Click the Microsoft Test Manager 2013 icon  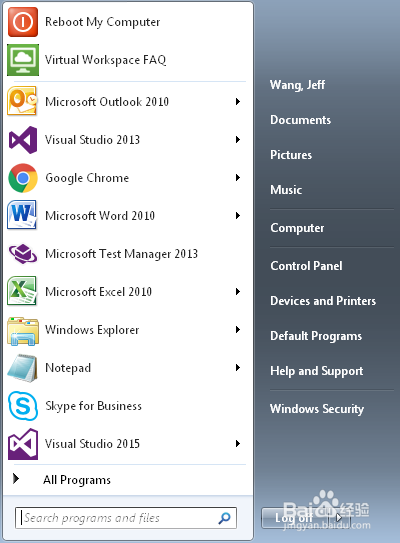click(23, 254)
